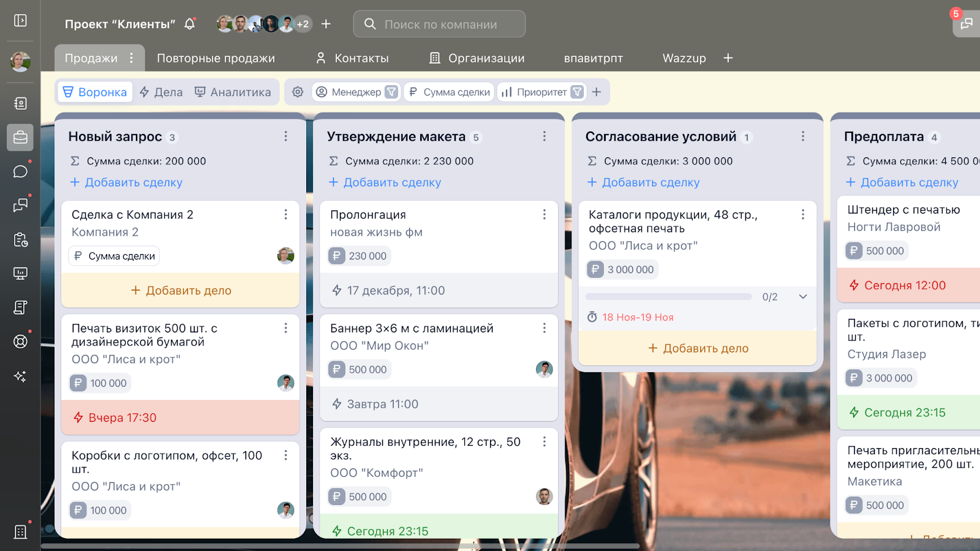Click the notification bell icon
Viewport: 980px width, 551px height.
[190, 24]
